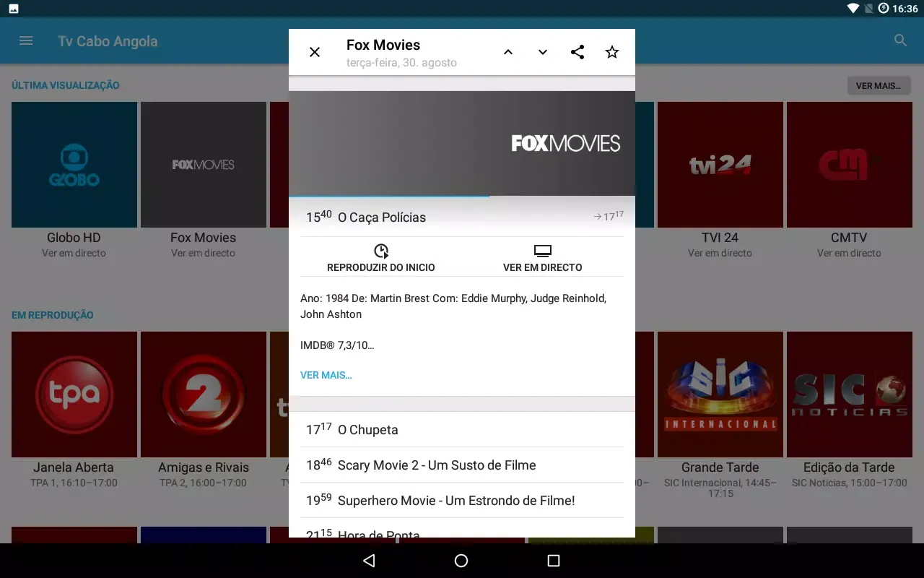This screenshot has width=924, height=578.
Task: Toggle Fox Movies favorite star
Action: (x=612, y=52)
